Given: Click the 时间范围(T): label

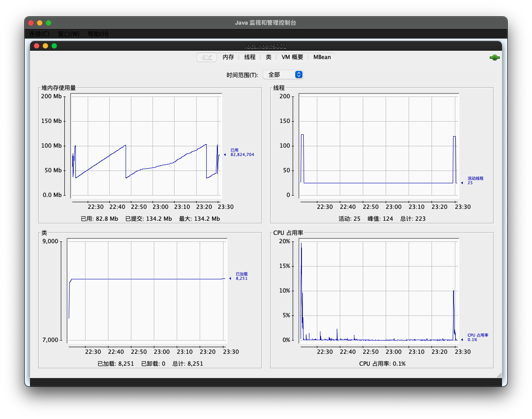Looking at the screenshot, I should pos(242,75).
